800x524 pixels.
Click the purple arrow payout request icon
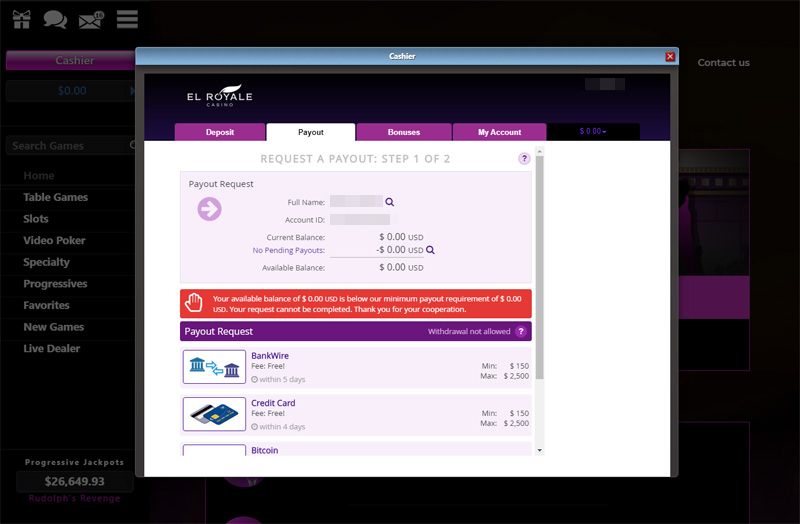click(210, 209)
